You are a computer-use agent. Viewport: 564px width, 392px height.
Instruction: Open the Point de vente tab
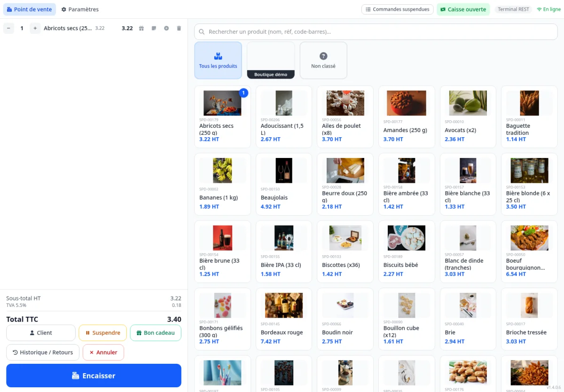point(30,9)
